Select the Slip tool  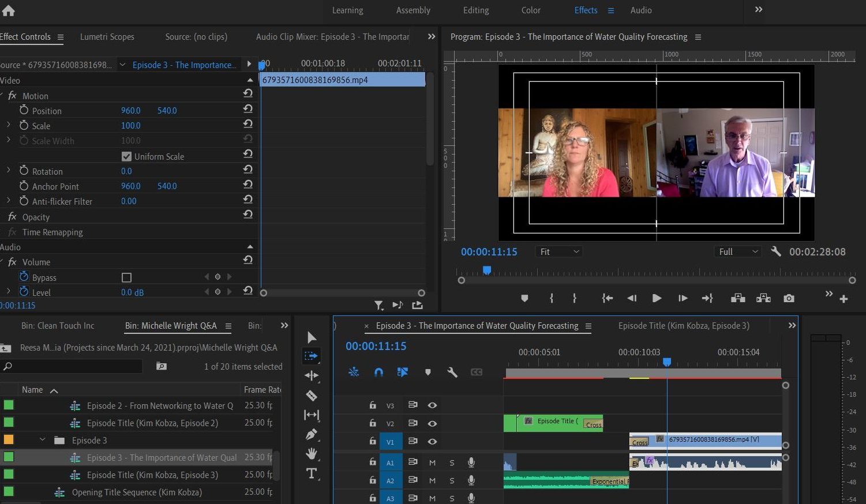pyautogui.click(x=312, y=415)
